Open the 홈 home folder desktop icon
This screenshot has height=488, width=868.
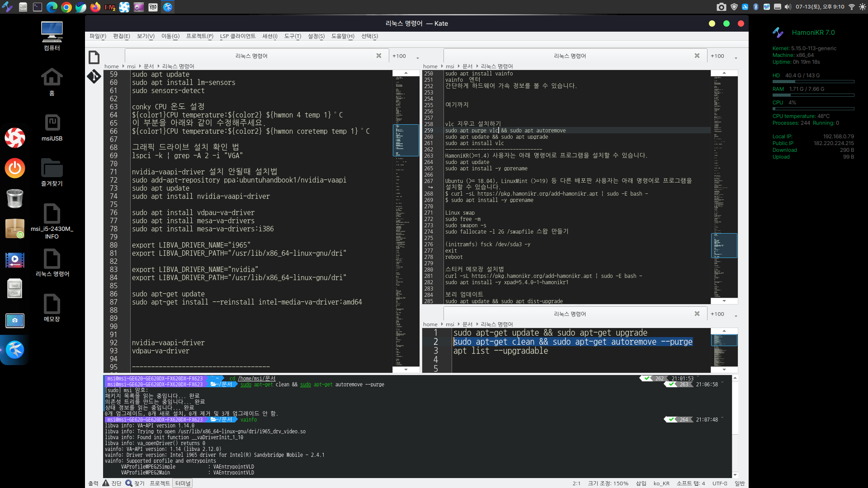point(52,81)
